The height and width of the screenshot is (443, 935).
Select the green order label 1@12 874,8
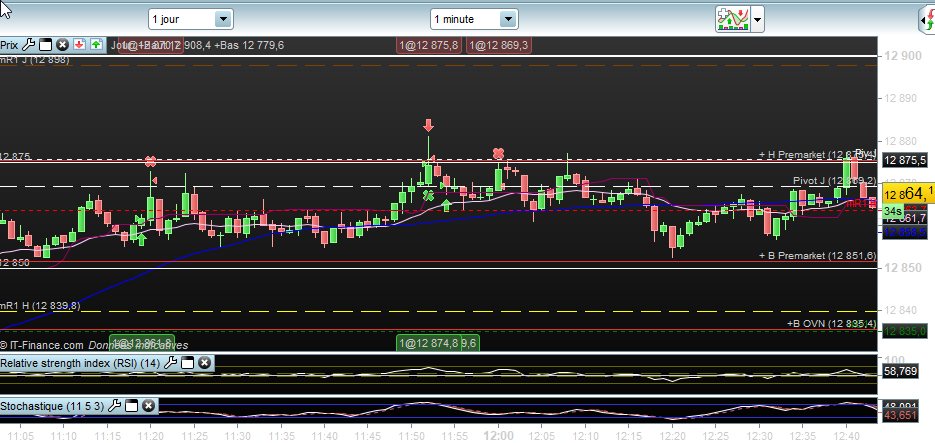point(429,343)
